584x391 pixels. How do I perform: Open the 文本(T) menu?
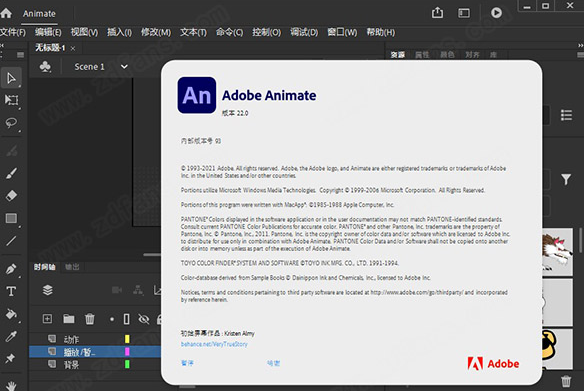click(x=193, y=32)
